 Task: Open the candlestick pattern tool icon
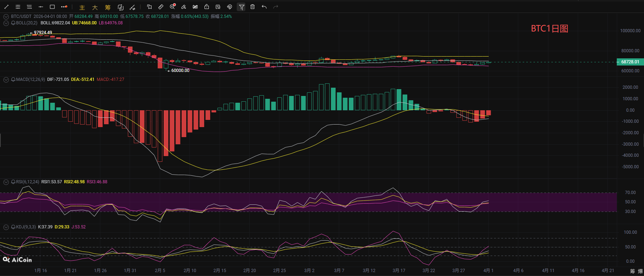click(195, 7)
